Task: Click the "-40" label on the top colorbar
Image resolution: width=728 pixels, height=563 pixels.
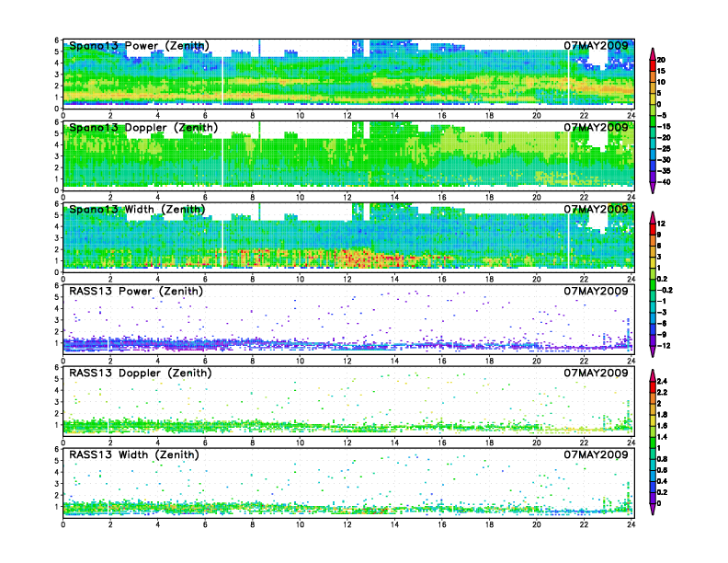Action: tap(664, 182)
